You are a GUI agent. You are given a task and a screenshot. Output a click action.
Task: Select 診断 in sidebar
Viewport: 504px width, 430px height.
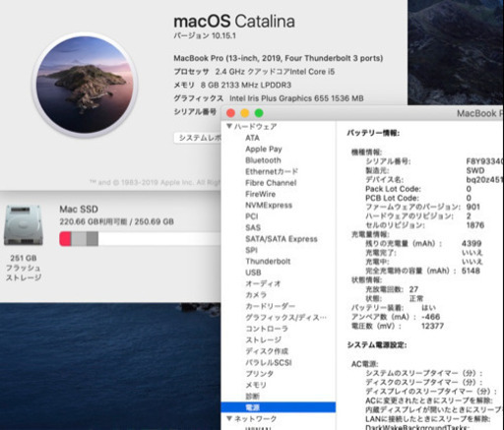tap(252, 397)
